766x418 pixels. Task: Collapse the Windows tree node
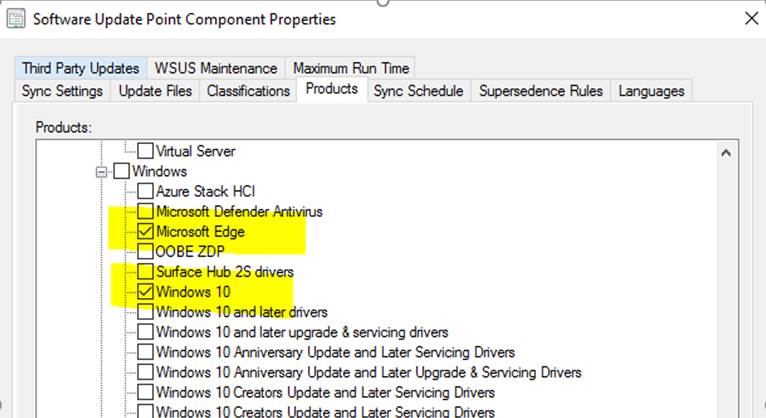(x=101, y=172)
